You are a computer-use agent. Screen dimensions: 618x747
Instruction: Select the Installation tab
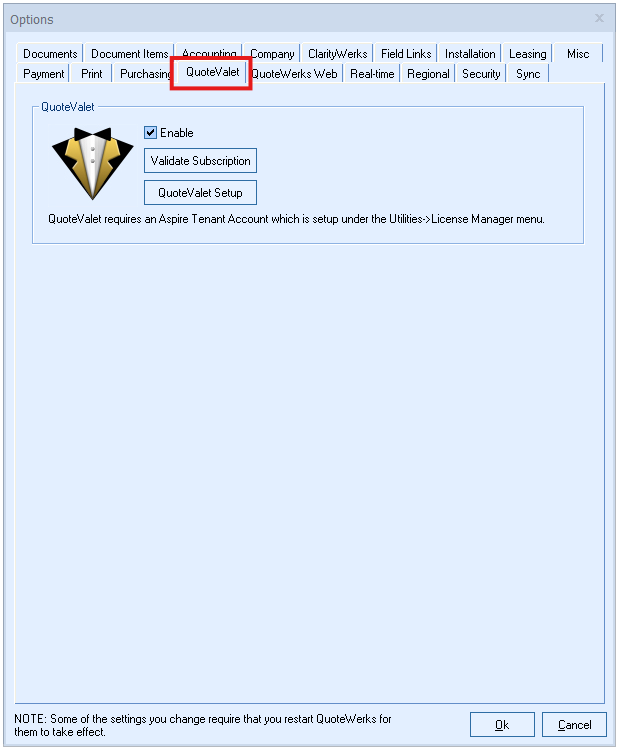pos(470,53)
